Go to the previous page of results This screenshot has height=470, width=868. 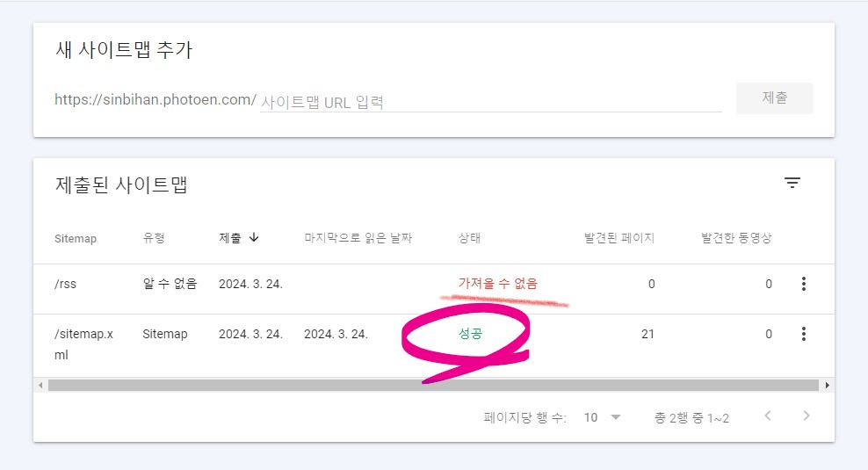click(768, 416)
